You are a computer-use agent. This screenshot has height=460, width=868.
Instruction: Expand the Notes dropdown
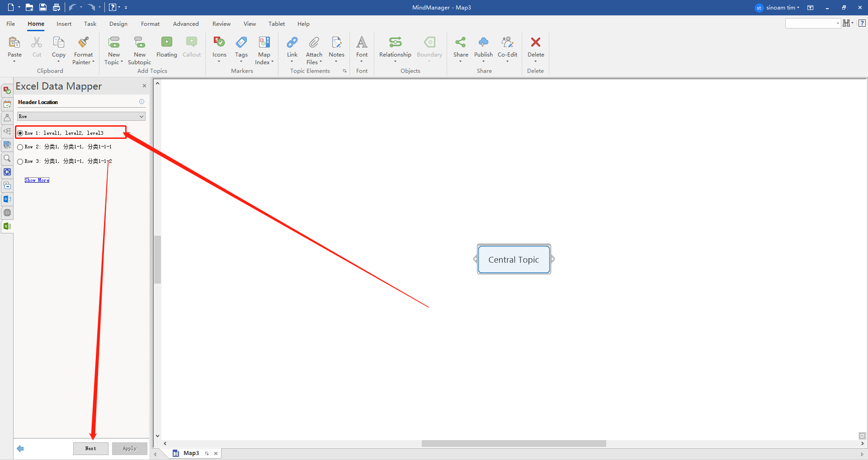tap(336, 62)
